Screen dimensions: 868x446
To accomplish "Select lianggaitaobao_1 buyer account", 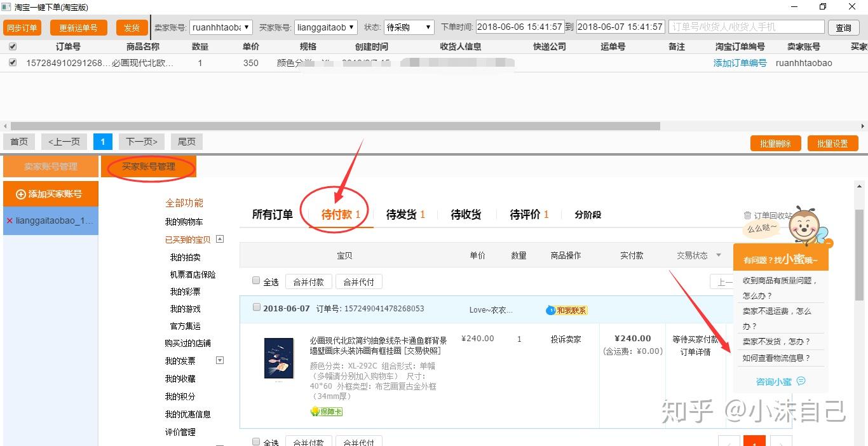I will [51, 221].
